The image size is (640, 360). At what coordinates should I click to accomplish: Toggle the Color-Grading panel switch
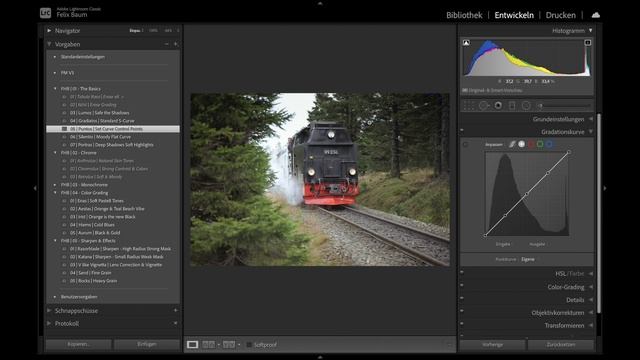[x=462, y=285]
